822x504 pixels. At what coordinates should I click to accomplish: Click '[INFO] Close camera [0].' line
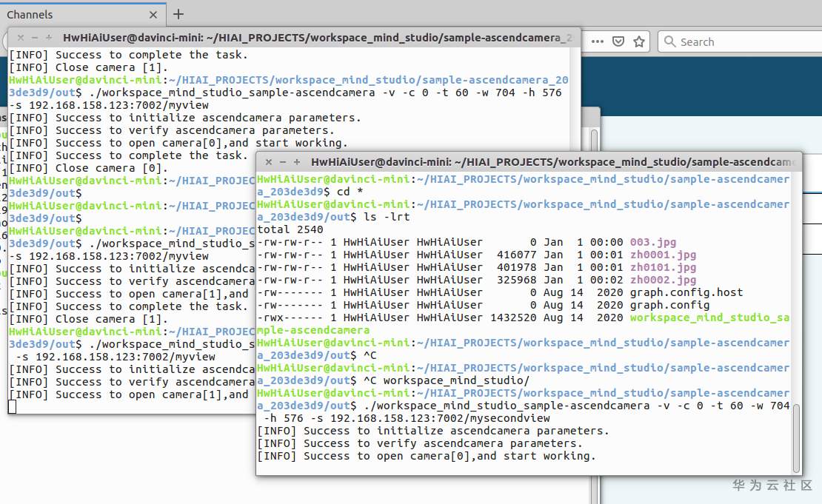(89, 168)
